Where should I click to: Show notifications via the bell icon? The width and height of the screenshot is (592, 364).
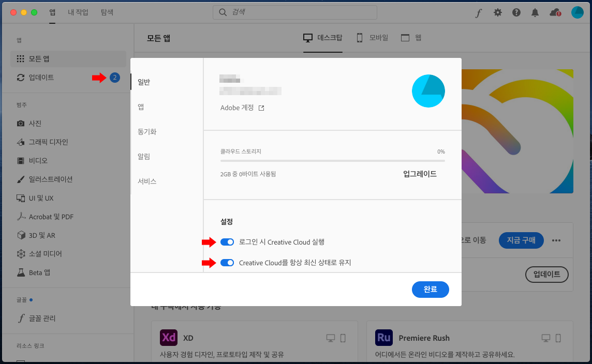point(535,12)
